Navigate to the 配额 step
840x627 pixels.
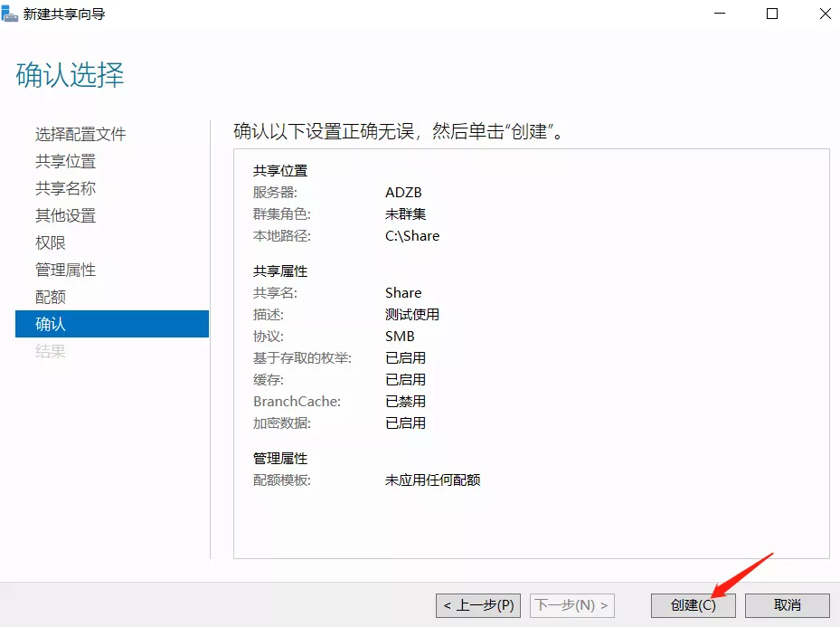point(51,297)
